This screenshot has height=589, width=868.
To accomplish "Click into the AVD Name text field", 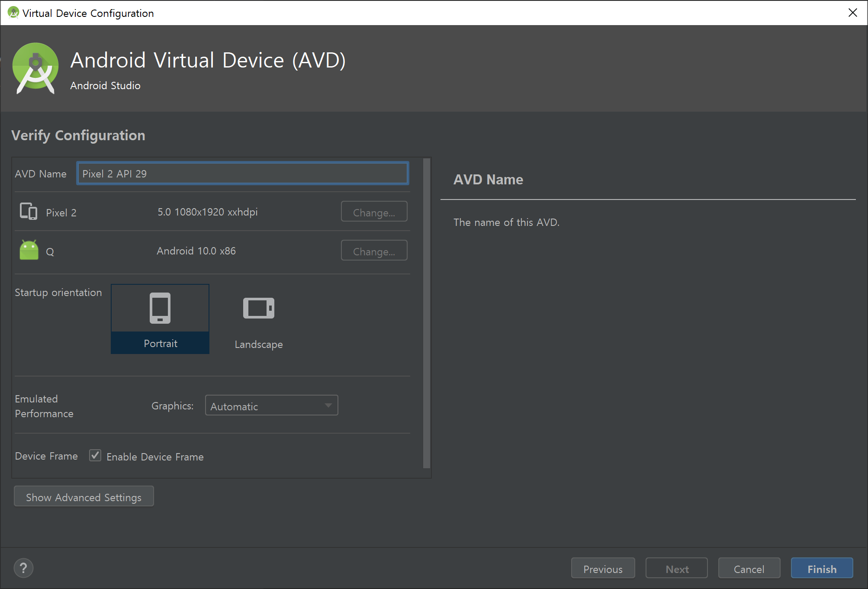I will pos(242,174).
